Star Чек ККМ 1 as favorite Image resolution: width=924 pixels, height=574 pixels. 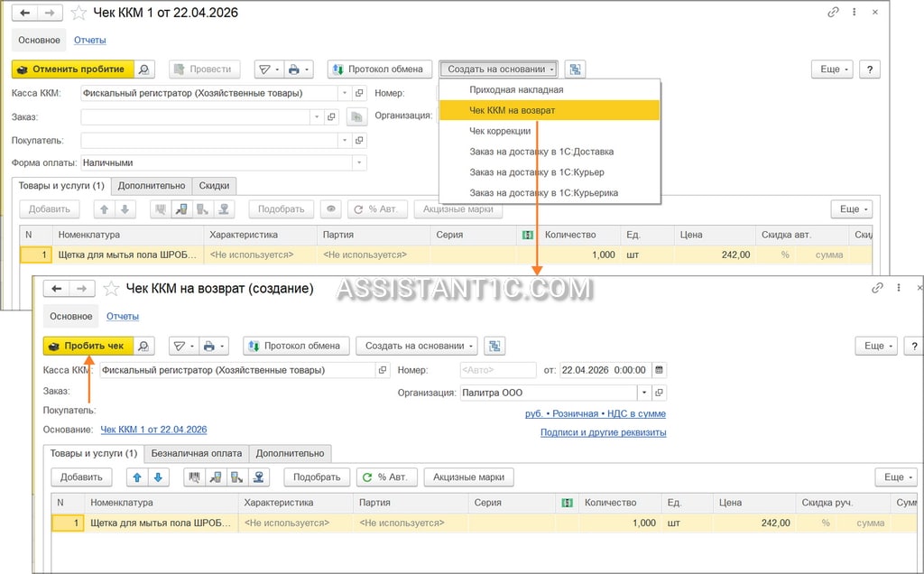[79, 13]
